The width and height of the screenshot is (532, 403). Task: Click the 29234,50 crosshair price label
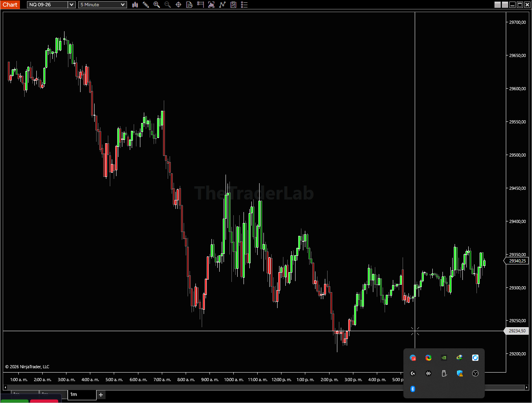[x=517, y=331]
